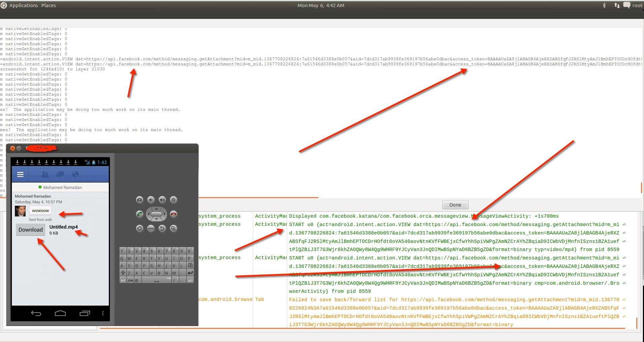Click emulator D-pad down arrow

click(157, 219)
